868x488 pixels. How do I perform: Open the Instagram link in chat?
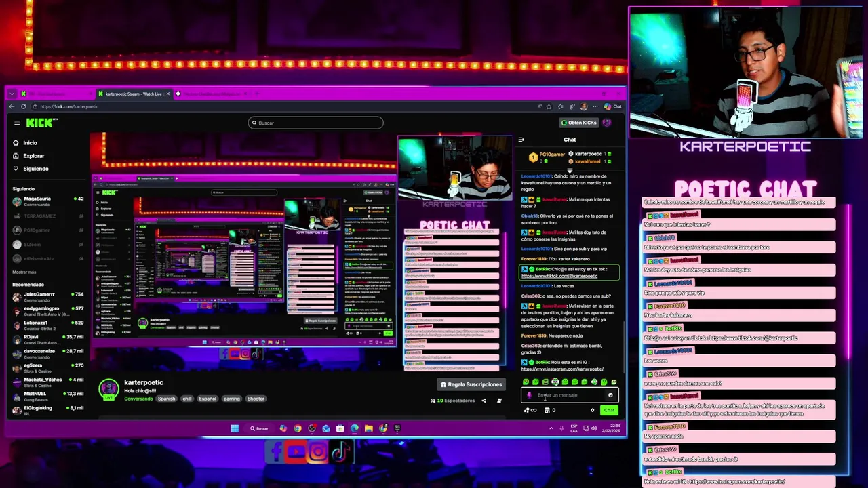pos(562,369)
